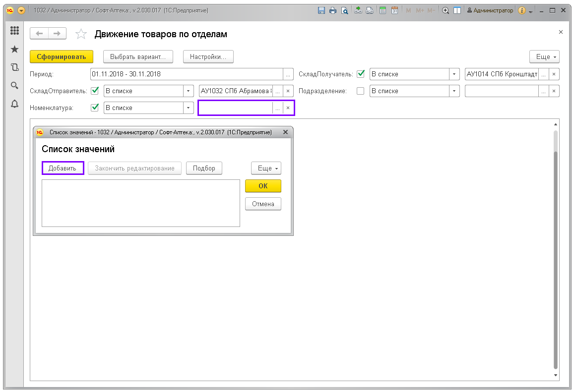Click the Print icon in title bar

[333, 10]
